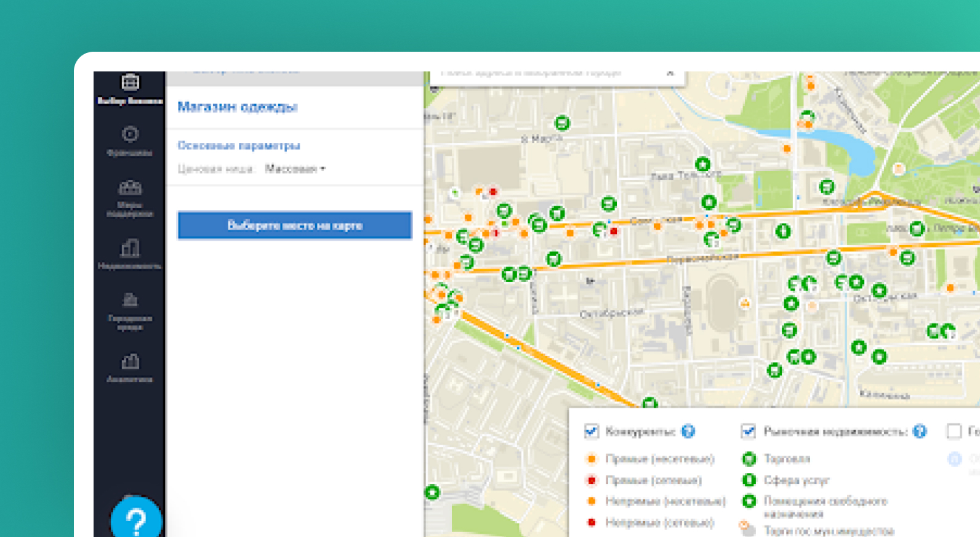Clear the map address search field
980x537 pixels.
click(x=670, y=73)
